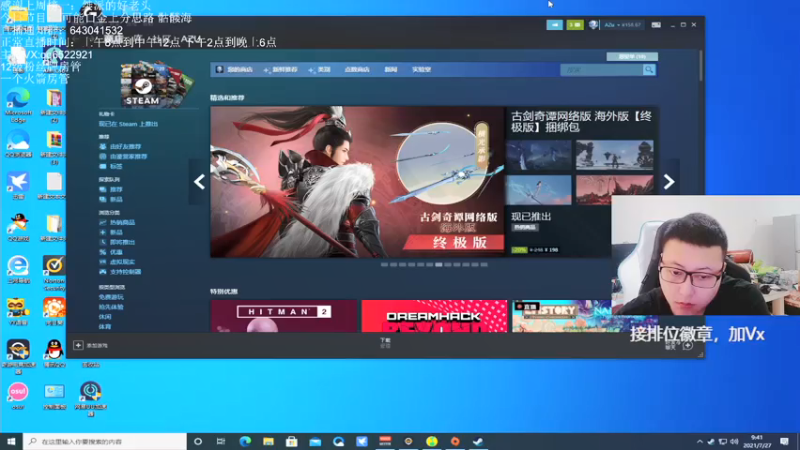Open the second Gujian screenshot thumbnail
Viewport: 800px width, 450px height.
pos(614,155)
